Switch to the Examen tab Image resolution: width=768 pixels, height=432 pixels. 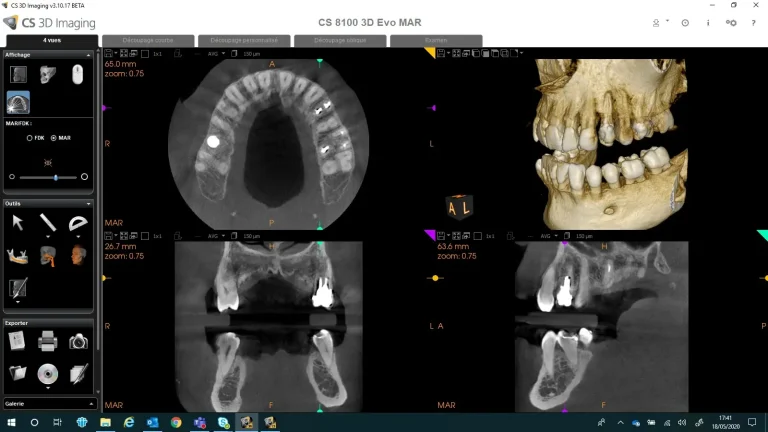pyautogui.click(x=436, y=40)
